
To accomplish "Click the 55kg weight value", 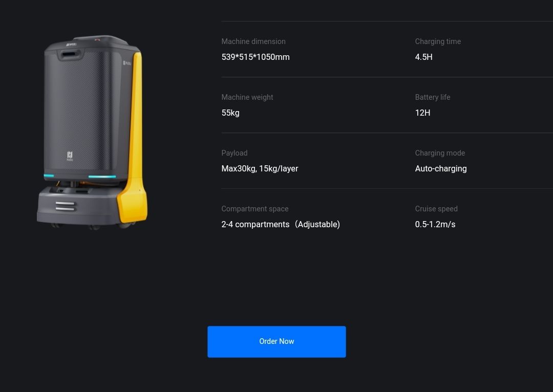I will 230,113.
